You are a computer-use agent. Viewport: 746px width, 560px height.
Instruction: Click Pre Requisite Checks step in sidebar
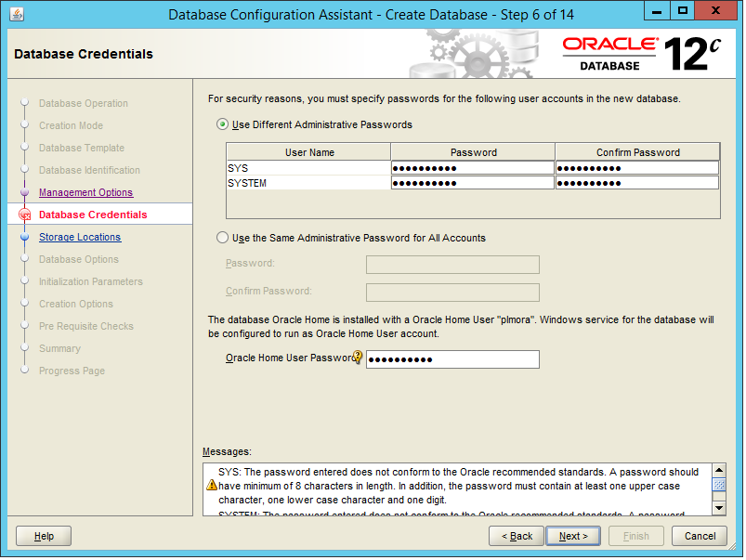86,326
